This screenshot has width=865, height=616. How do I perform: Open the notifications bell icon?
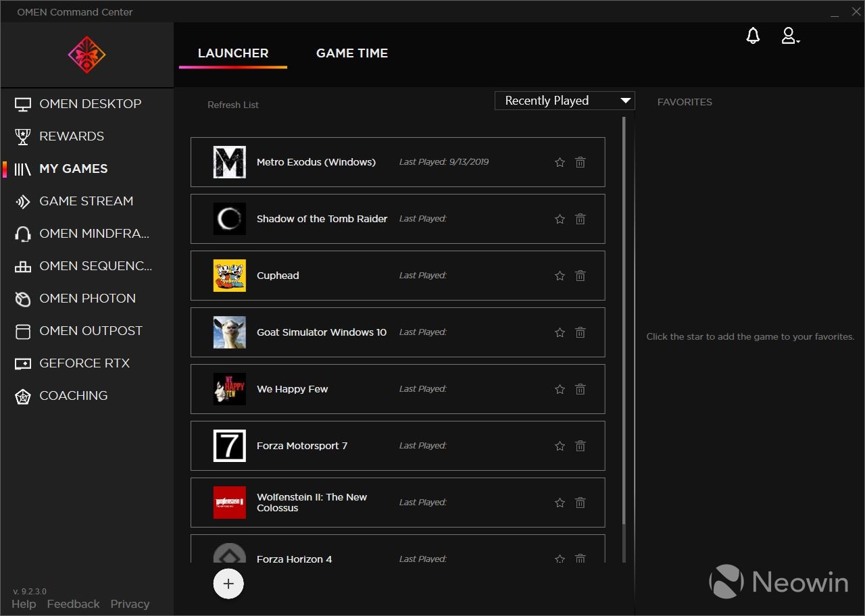[x=753, y=36]
